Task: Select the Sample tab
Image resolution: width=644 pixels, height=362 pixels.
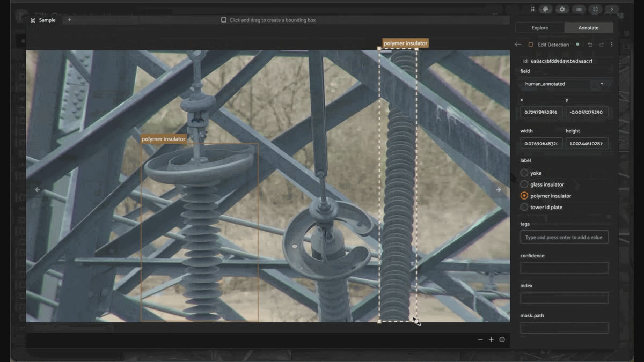Action: (x=43, y=20)
